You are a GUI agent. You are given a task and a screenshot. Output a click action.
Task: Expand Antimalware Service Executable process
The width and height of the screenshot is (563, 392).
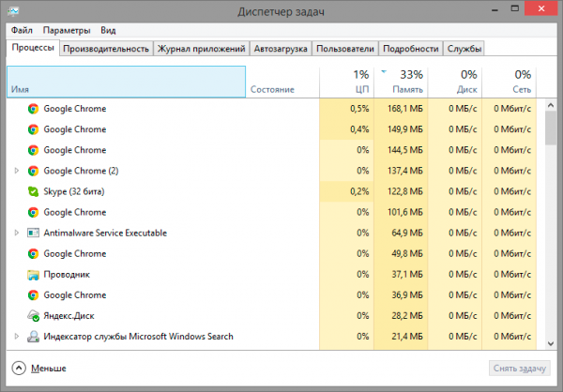point(17,233)
